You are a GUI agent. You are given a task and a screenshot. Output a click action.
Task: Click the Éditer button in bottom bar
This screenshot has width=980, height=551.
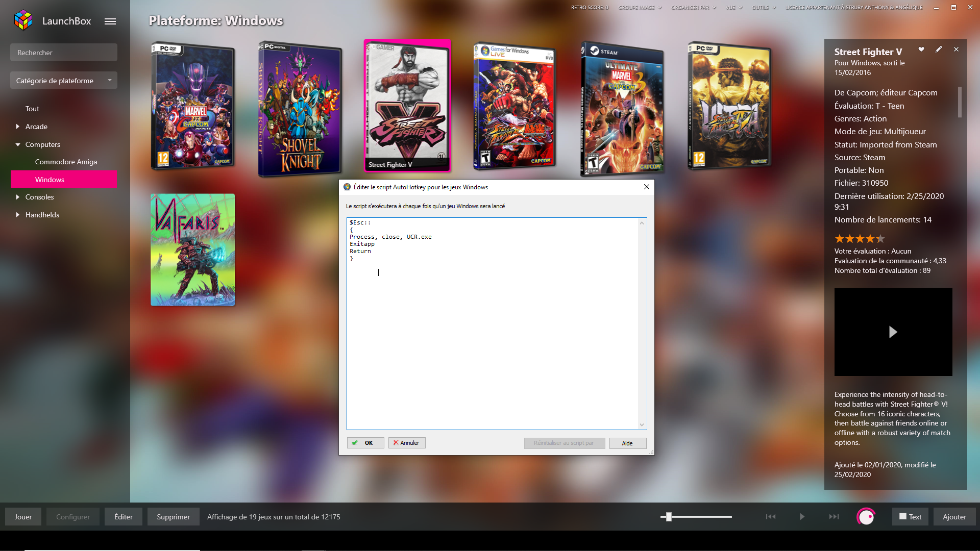click(x=124, y=517)
